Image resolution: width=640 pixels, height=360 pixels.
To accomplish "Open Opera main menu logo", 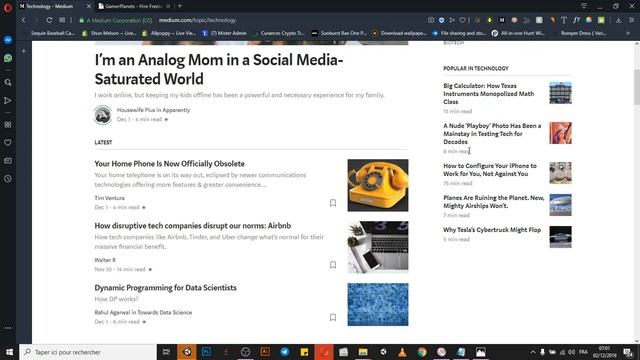I will pyautogui.click(x=8, y=7).
